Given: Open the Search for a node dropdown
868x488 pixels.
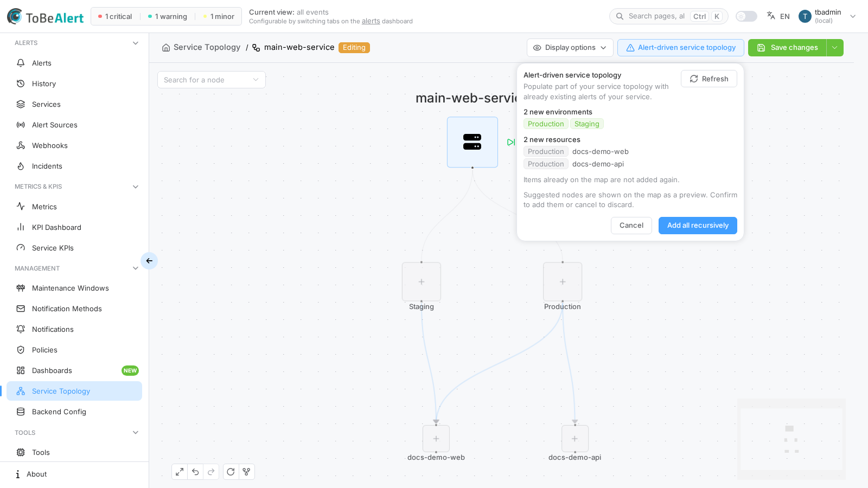Looking at the screenshot, I should point(212,80).
